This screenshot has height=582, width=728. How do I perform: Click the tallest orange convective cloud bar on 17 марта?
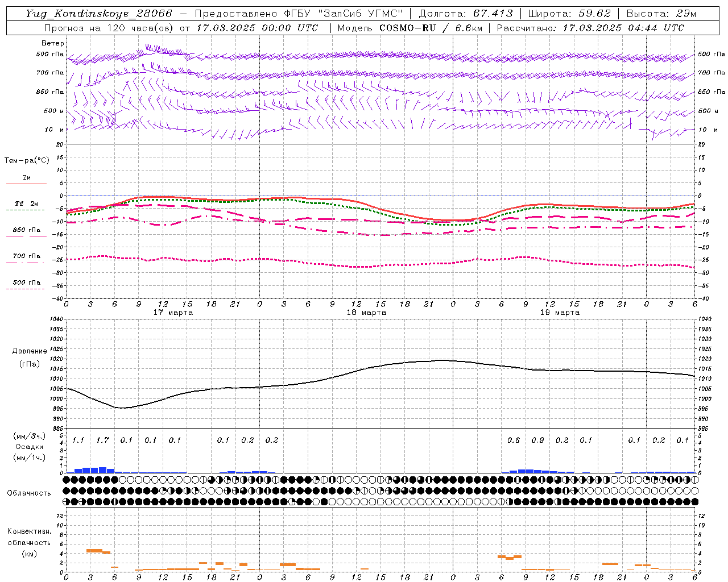[x=94, y=550]
